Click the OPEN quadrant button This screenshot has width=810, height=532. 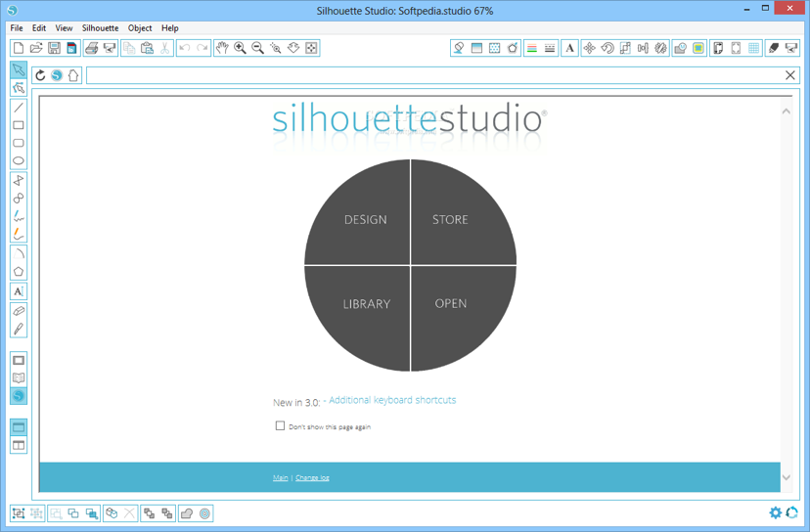click(x=450, y=303)
